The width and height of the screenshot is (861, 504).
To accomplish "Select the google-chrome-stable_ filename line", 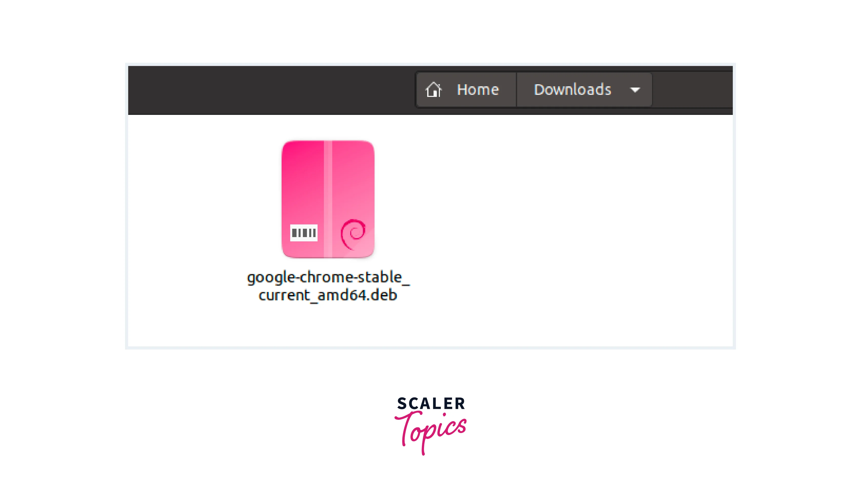I will pyautogui.click(x=328, y=277).
